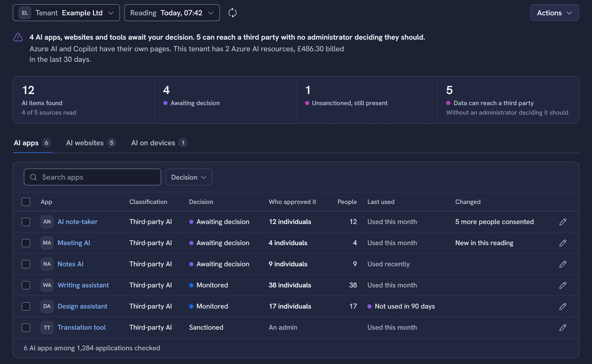Open the Reading Today, 07:42 dropdown
592x364 pixels.
coord(172,13)
